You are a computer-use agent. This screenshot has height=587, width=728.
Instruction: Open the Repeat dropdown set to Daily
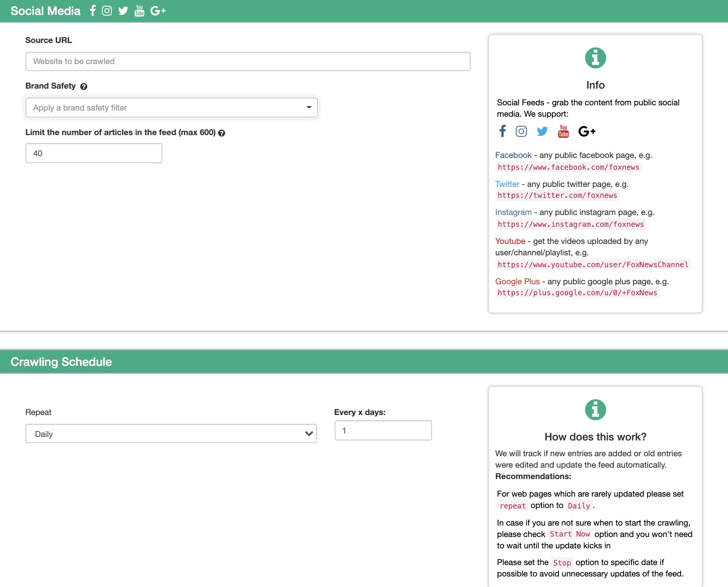click(171, 434)
